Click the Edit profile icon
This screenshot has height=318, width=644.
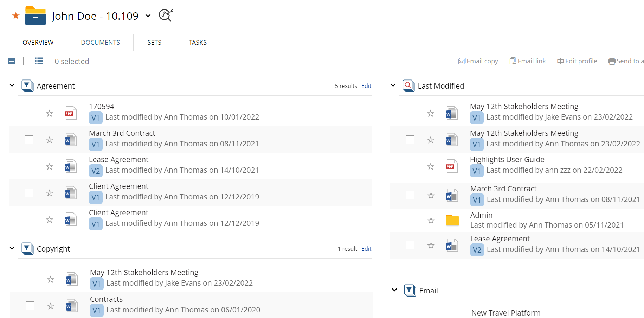pos(560,61)
